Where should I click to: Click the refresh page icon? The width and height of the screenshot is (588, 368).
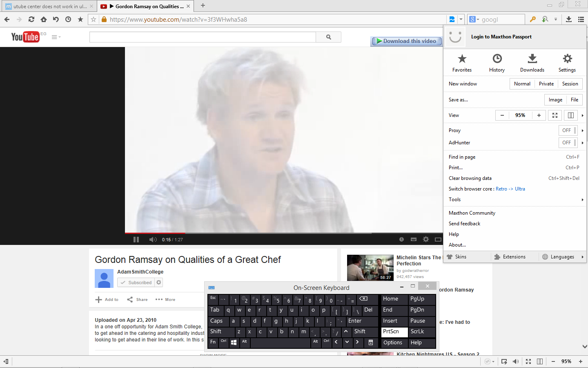click(31, 19)
